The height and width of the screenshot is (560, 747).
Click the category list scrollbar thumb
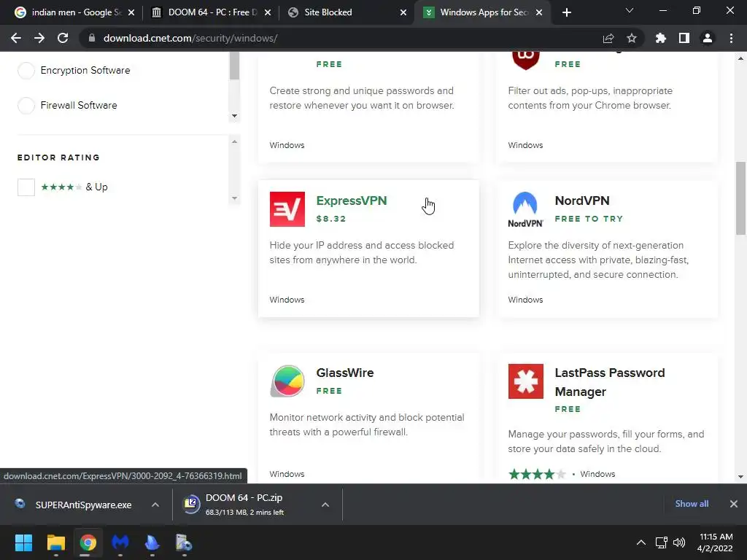tap(234, 66)
